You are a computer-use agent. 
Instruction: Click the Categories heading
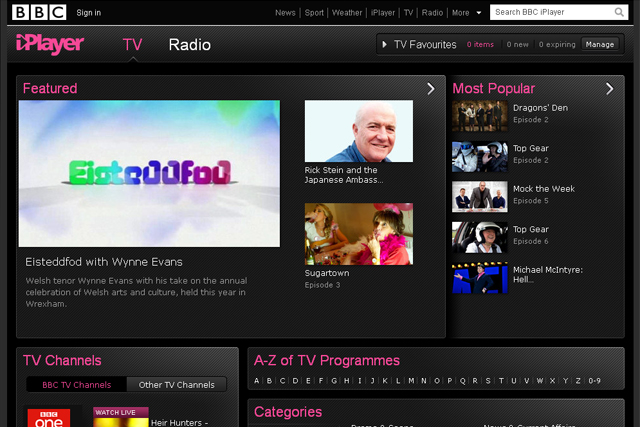pyautogui.click(x=288, y=412)
